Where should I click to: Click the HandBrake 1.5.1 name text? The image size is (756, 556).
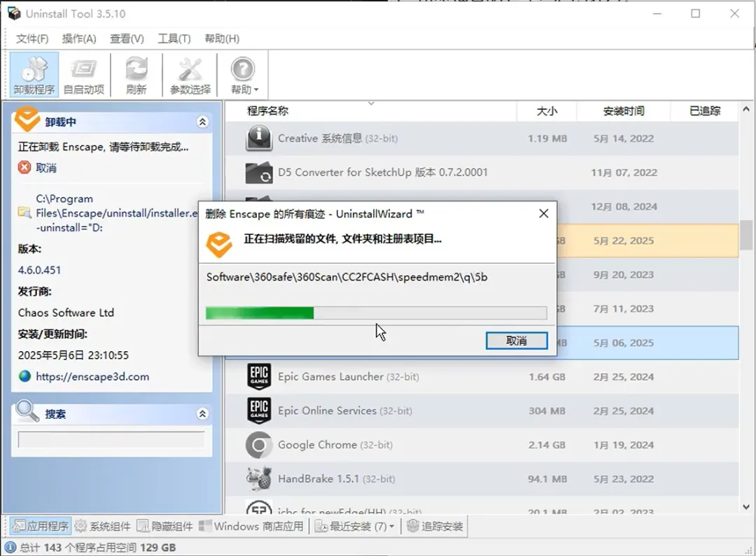318,478
